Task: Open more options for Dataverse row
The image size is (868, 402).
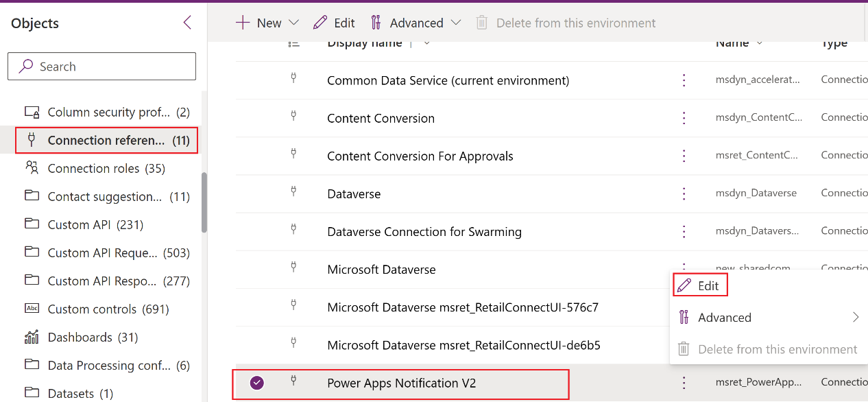Action: point(684,193)
